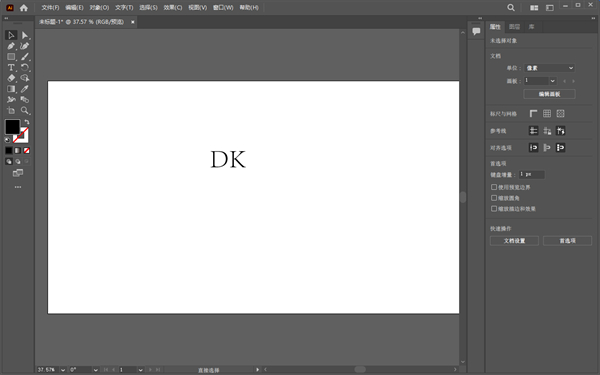Toggle 缩放描边和效果 checkbox
The height and width of the screenshot is (375, 600).
tap(494, 209)
